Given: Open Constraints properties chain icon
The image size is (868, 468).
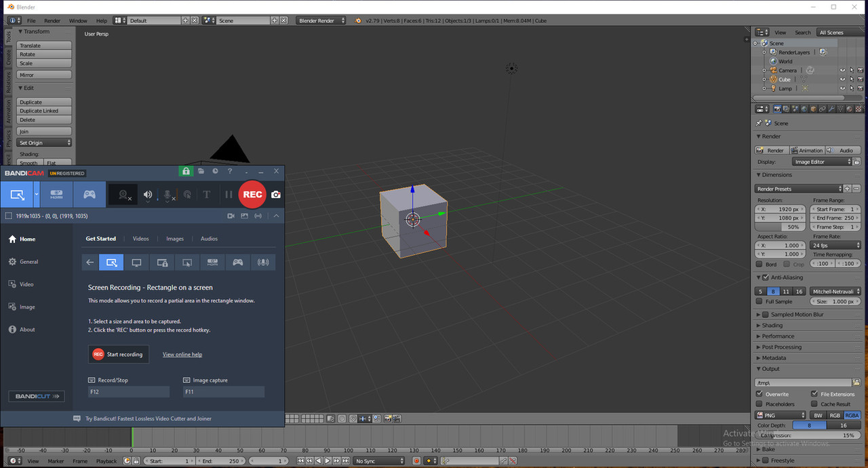Looking at the screenshot, I should click(x=822, y=109).
